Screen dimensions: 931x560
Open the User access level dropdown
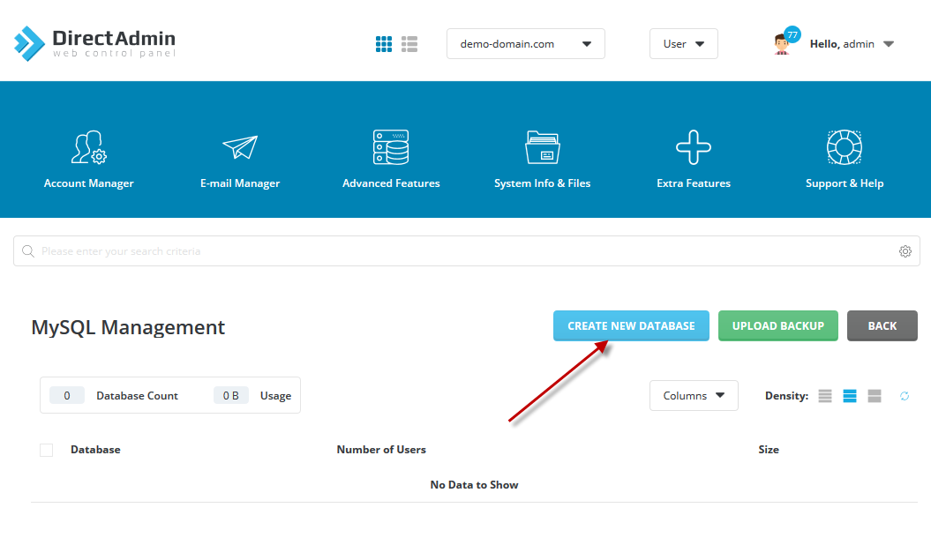[683, 44]
